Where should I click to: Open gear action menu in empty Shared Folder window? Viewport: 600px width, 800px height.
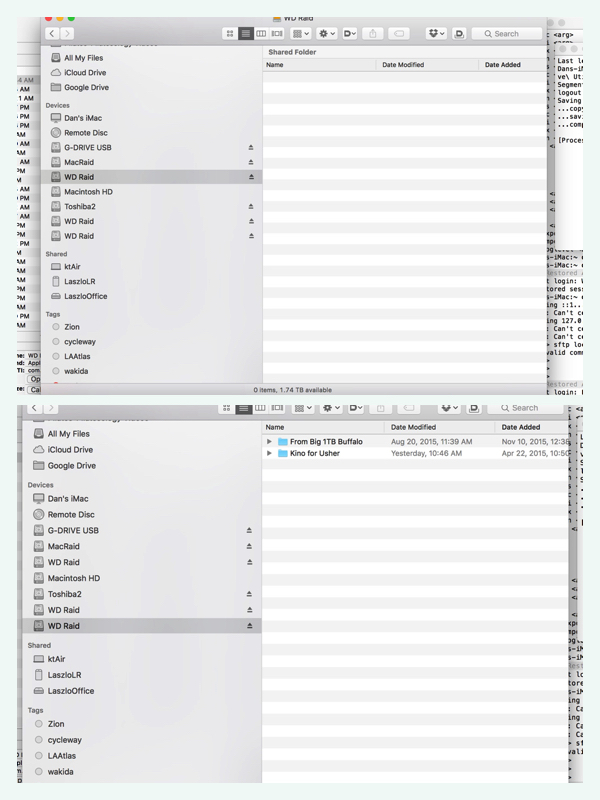(x=327, y=34)
